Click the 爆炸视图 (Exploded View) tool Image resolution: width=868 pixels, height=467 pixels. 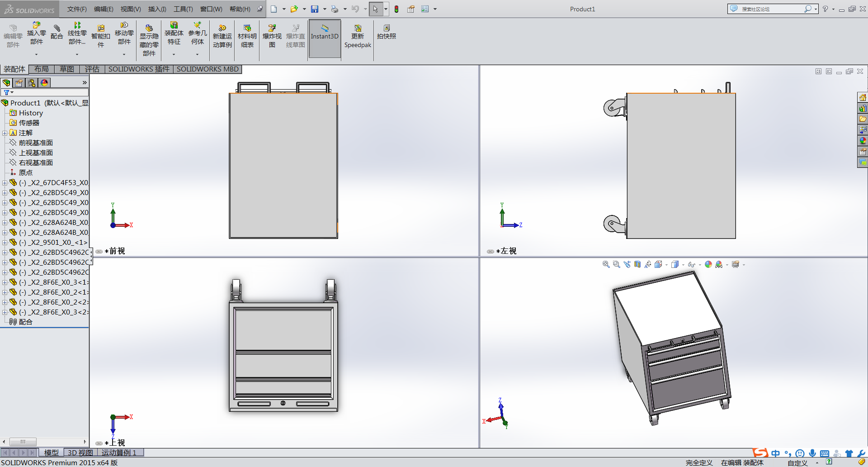pos(272,37)
